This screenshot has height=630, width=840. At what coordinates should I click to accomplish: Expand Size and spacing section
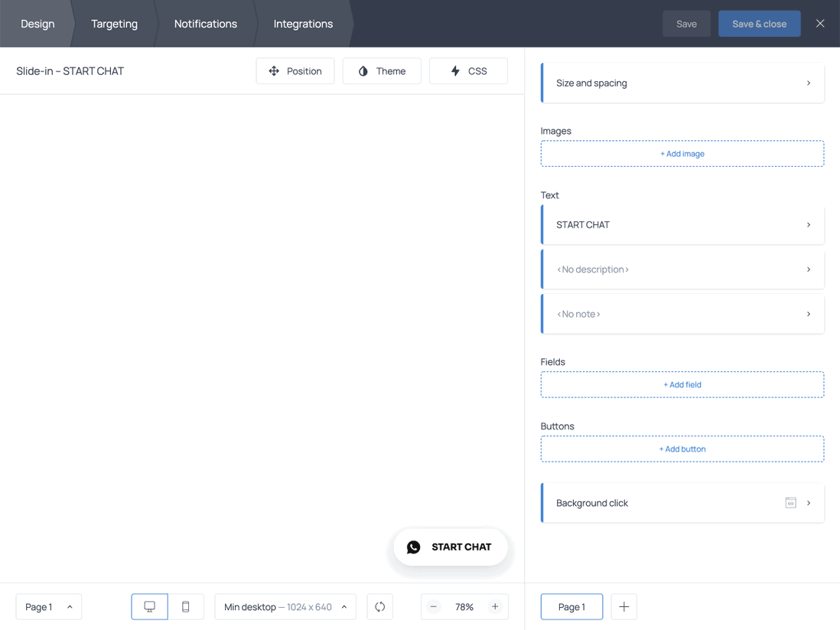(682, 83)
